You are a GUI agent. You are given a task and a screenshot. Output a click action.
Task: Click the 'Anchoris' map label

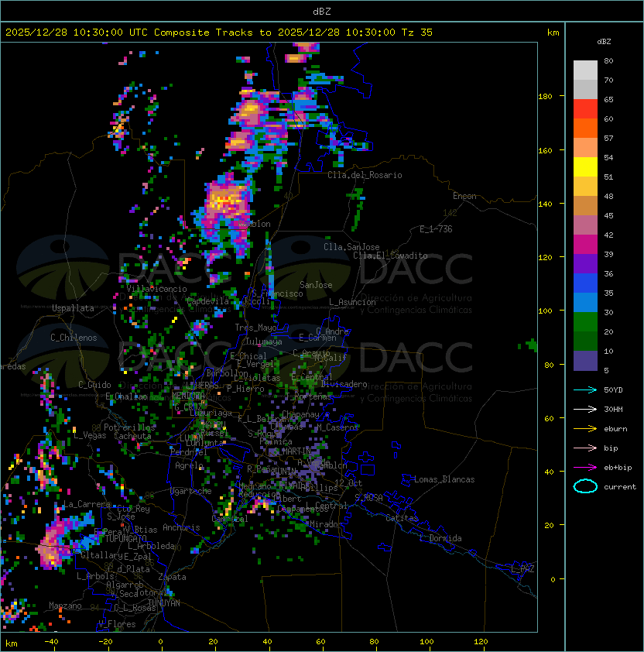tap(181, 527)
